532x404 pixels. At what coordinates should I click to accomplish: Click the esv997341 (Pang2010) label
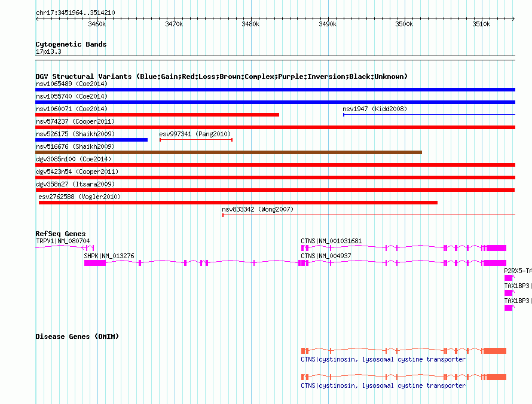point(195,134)
